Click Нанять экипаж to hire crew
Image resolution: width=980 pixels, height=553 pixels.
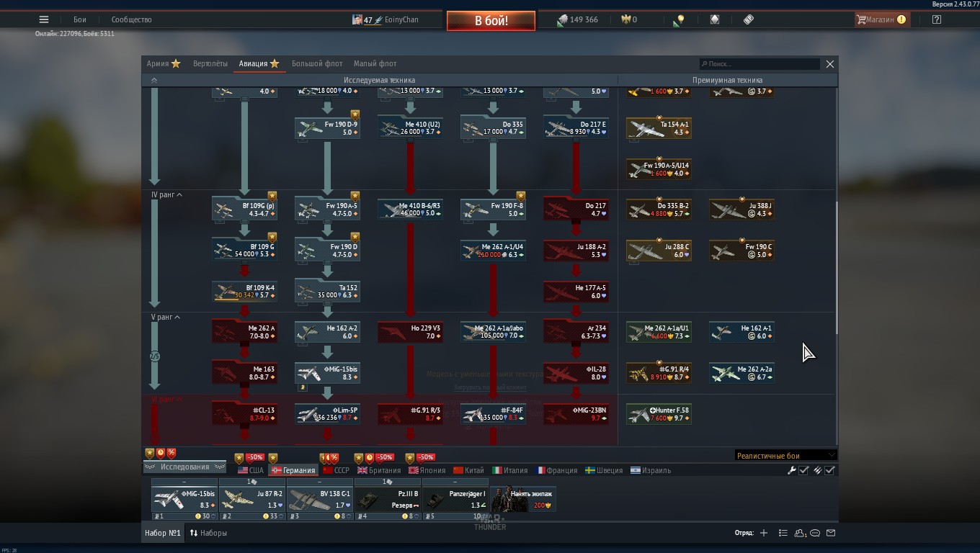pos(524,498)
